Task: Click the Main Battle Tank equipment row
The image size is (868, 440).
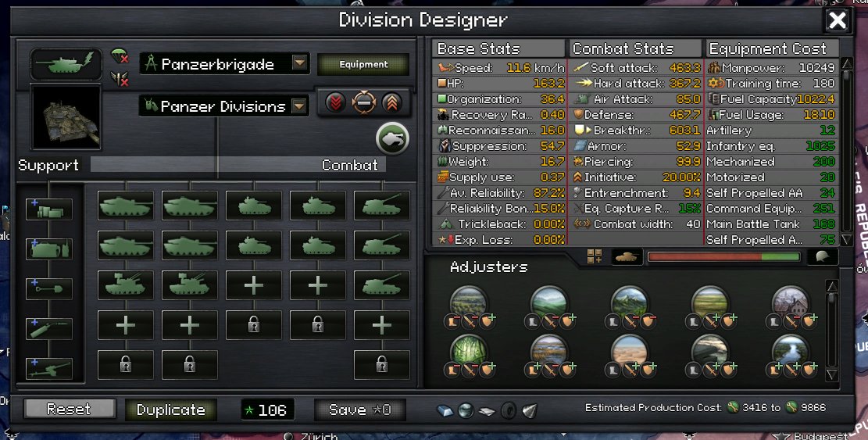Action: click(772, 224)
